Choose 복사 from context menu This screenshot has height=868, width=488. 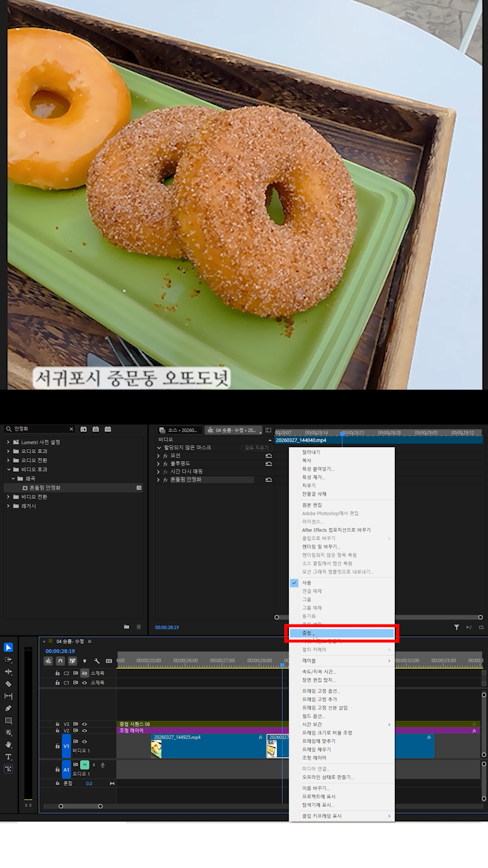342,460
